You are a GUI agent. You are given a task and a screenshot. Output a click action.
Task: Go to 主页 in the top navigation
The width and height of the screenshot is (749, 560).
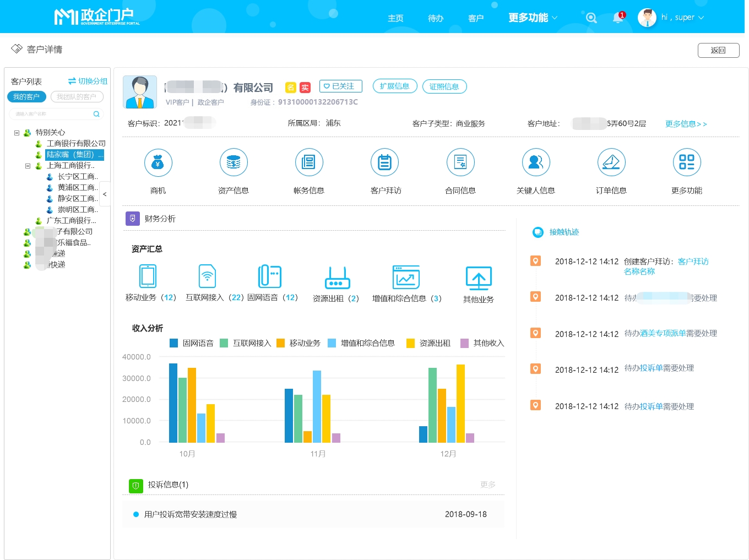(395, 17)
